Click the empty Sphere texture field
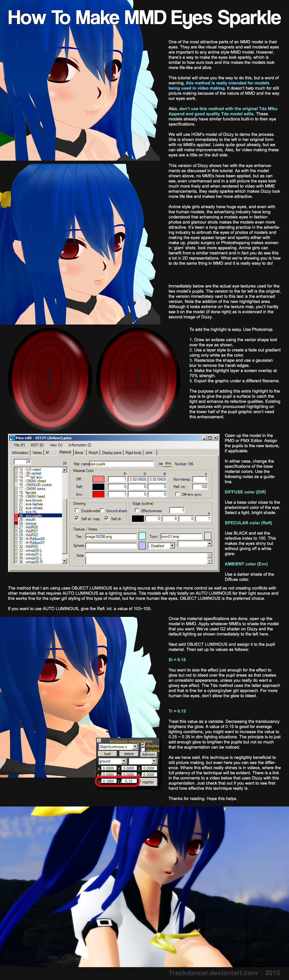 111,546
